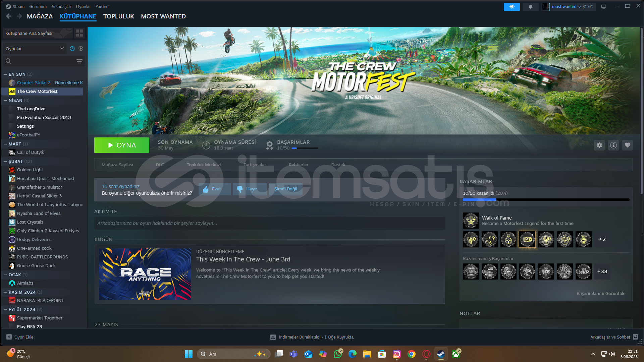The height and width of the screenshot is (362, 644).
Task: Click the PUBG: BATTLEGROUNDS game icon
Action: point(12,257)
